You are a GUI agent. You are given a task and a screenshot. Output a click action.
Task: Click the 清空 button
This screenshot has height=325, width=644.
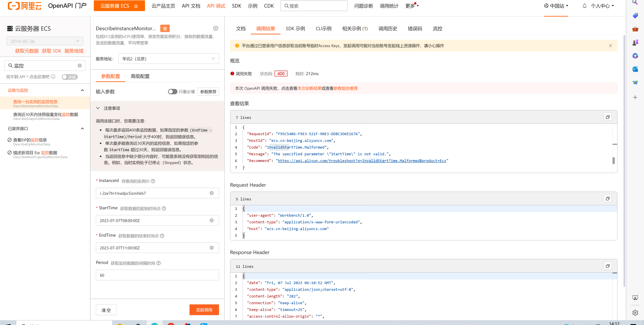[x=106, y=310]
